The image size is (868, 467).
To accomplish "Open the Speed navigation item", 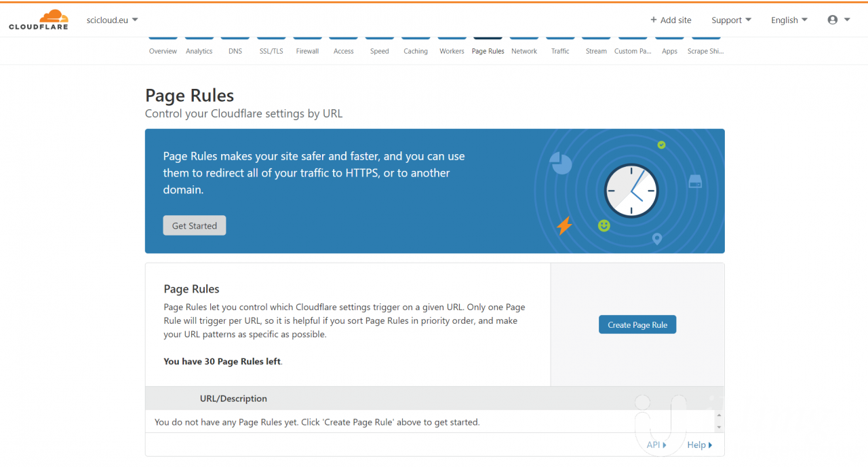I will (380, 51).
